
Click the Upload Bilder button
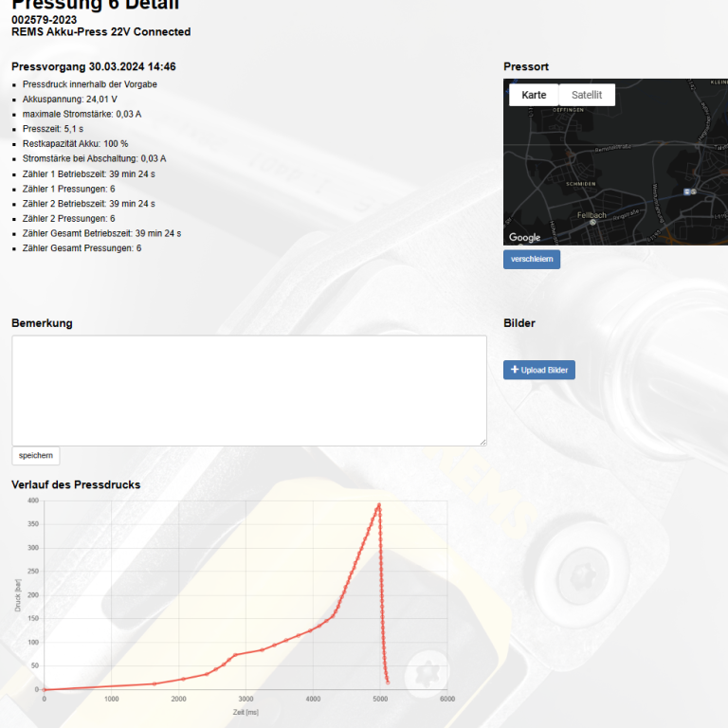(x=539, y=370)
